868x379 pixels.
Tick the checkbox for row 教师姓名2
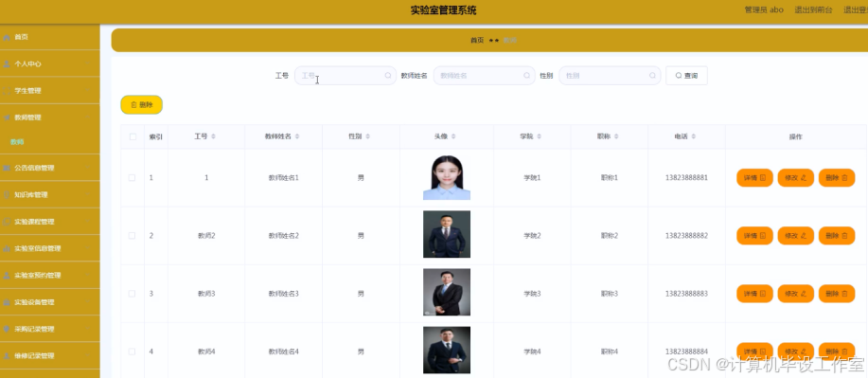pyautogui.click(x=132, y=236)
